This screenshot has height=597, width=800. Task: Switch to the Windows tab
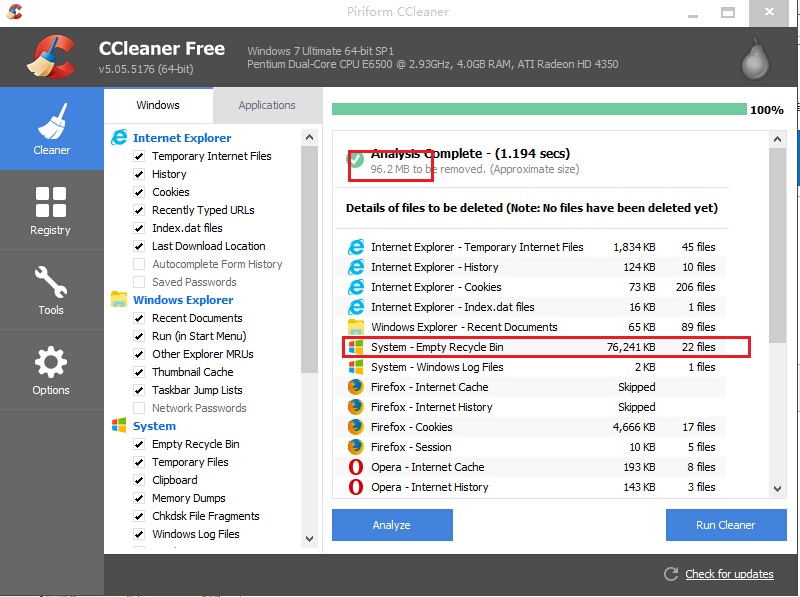158,105
